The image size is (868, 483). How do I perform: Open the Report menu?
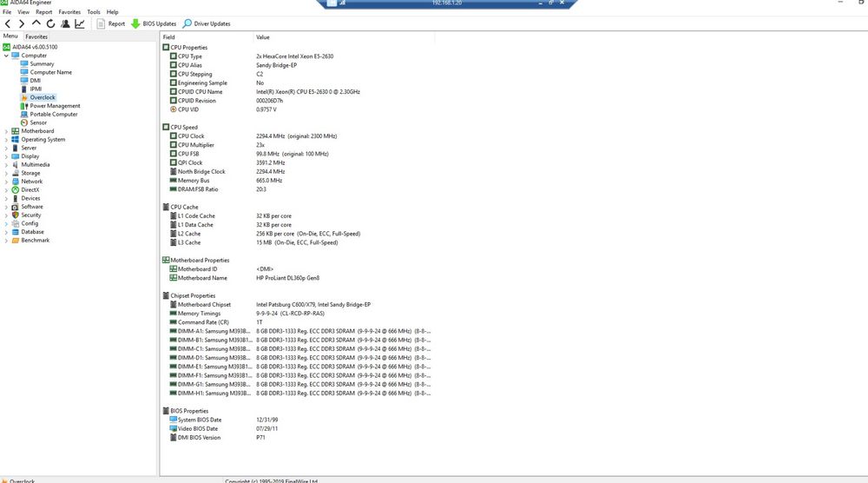[43, 11]
